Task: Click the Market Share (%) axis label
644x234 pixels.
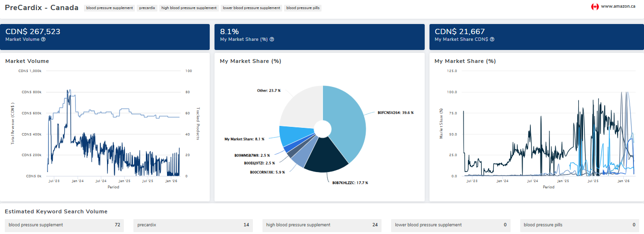Action: pos(442,123)
